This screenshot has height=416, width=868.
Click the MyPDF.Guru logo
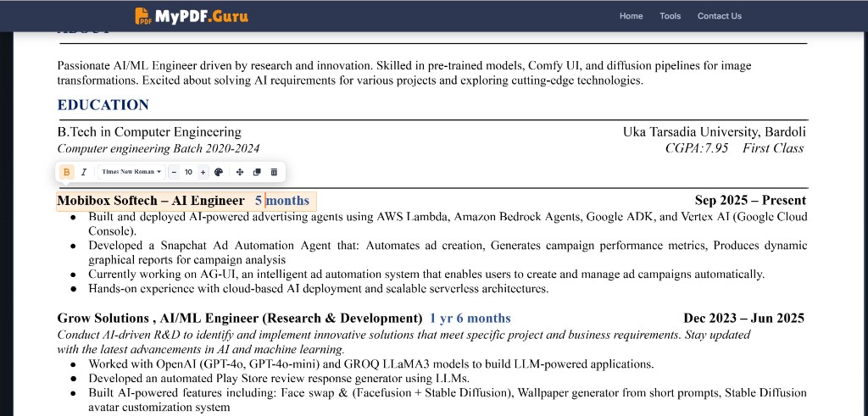pyautogui.click(x=192, y=16)
